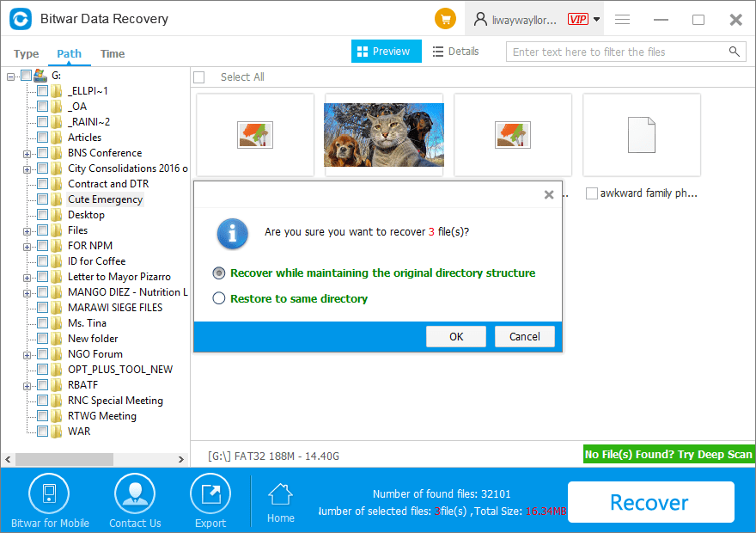The width and height of the screenshot is (756, 533).
Task: Click the cat and dogs thumbnail
Action: (384, 135)
